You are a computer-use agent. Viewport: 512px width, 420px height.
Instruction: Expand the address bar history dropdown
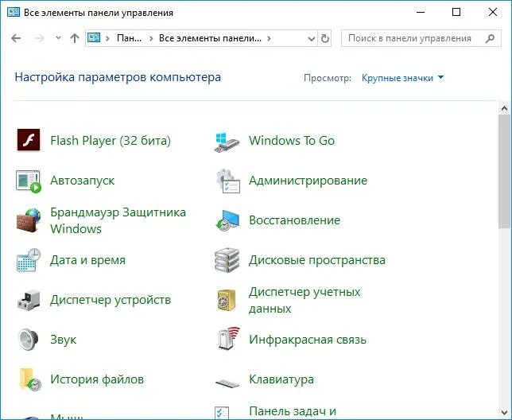312,39
